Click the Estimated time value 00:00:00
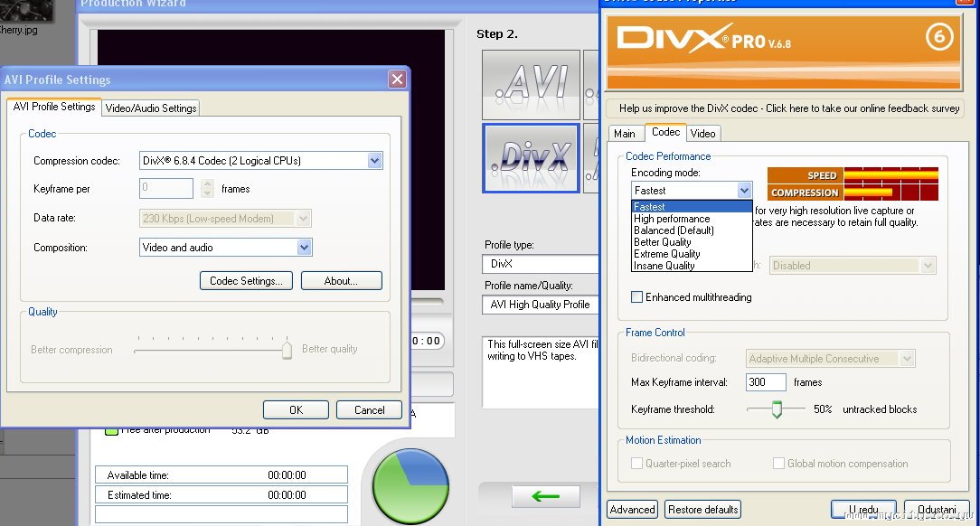The image size is (980, 526). pyautogui.click(x=287, y=495)
